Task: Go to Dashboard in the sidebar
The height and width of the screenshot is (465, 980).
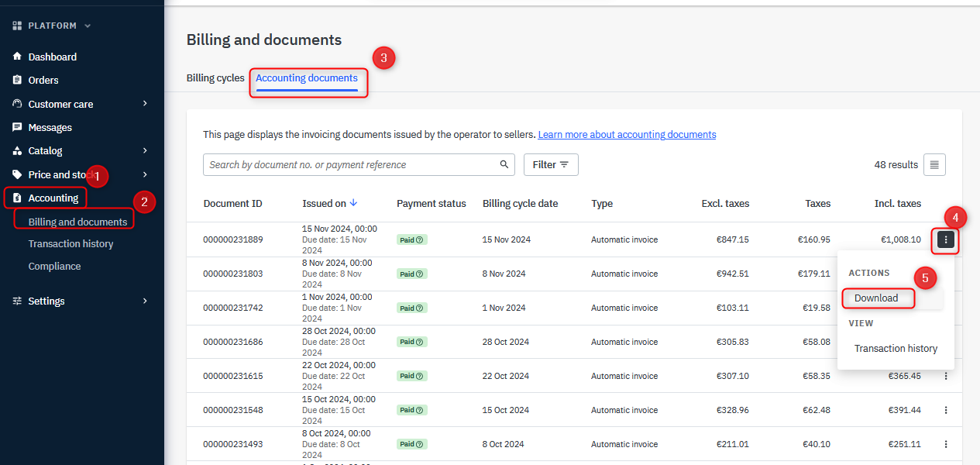Action: pyautogui.click(x=53, y=57)
